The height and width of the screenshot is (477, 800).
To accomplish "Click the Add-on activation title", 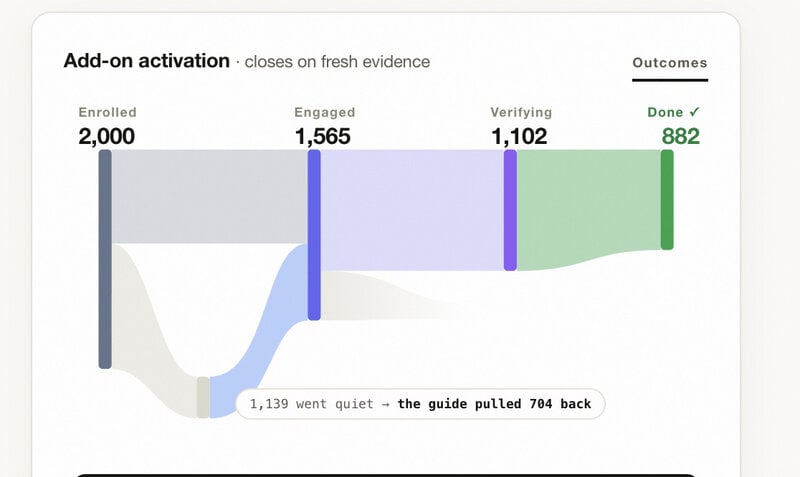I will click(x=146, y=61).
